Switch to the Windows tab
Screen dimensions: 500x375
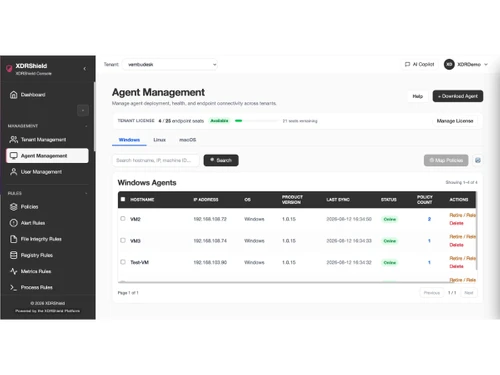point(129,140)
